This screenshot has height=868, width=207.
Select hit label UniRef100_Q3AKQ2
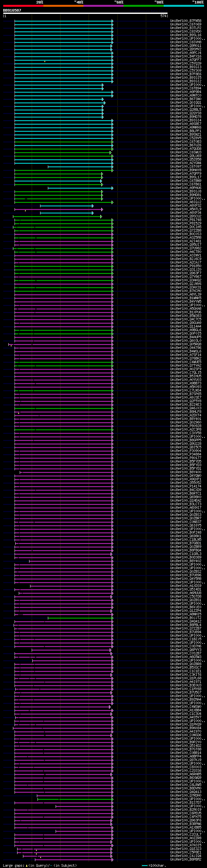click(186, 280)
